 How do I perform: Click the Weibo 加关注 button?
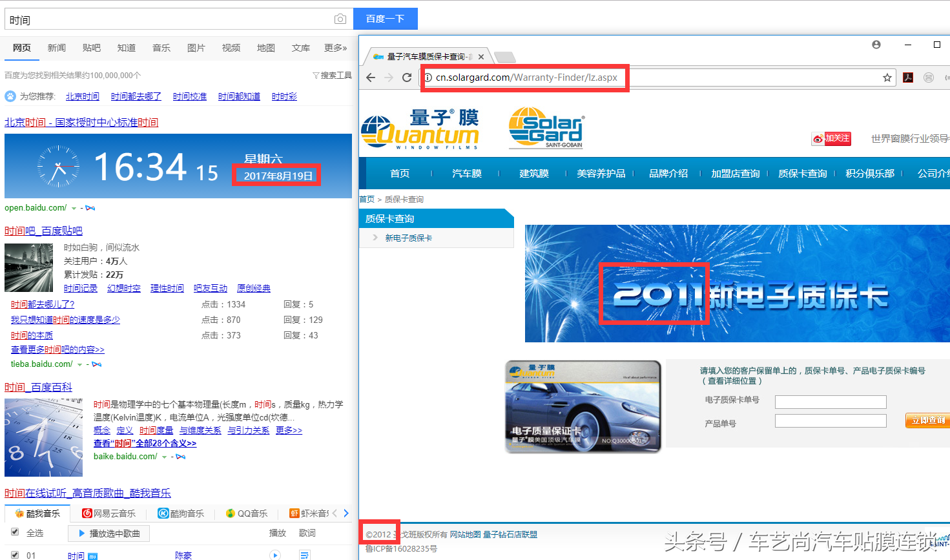(832, 138)
